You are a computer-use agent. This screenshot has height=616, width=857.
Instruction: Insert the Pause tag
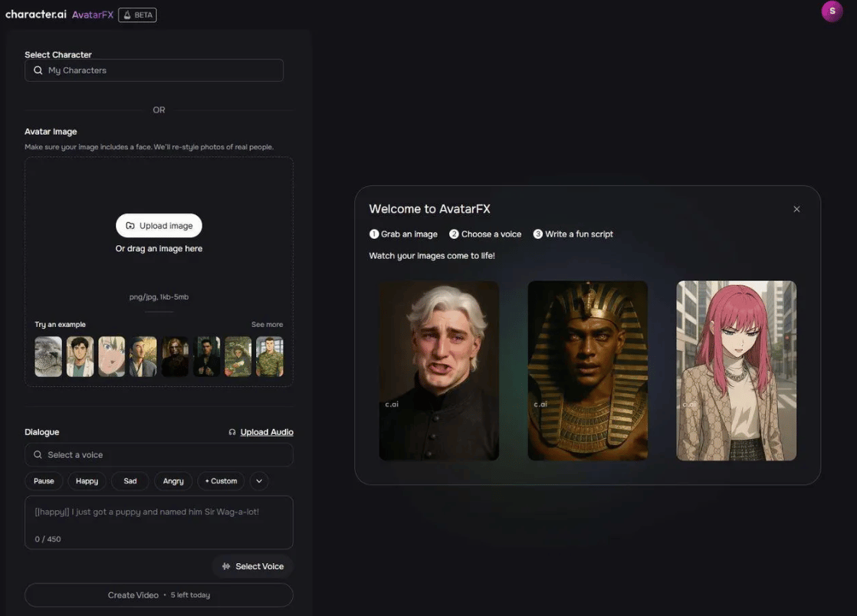(x=44, y=481)
